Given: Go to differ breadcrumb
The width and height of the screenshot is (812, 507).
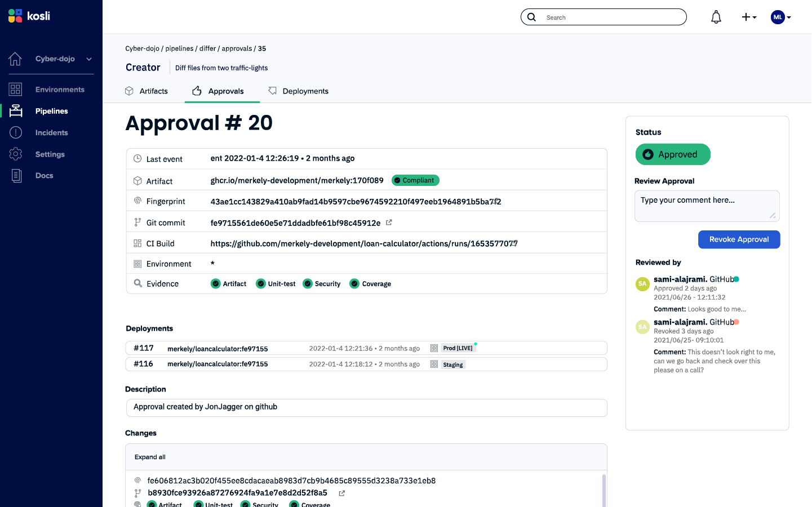Looking at the screenshot, I should coord(208,48).
